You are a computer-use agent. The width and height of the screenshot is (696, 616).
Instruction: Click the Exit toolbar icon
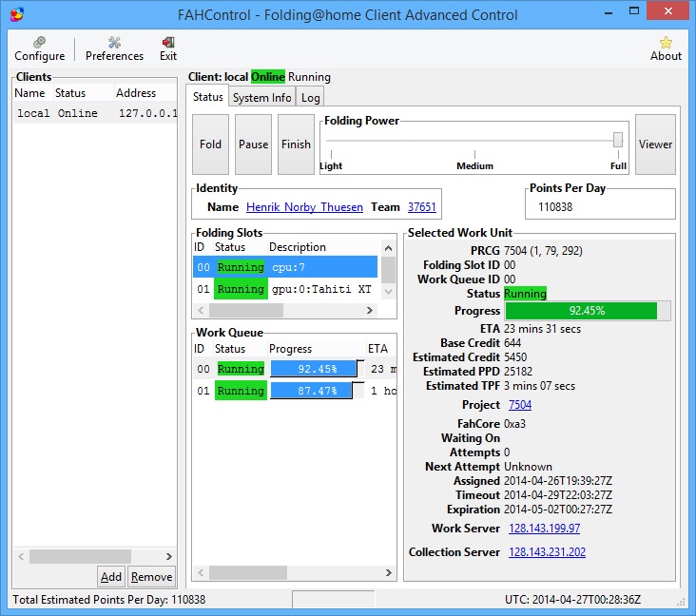tap(168, 48)
